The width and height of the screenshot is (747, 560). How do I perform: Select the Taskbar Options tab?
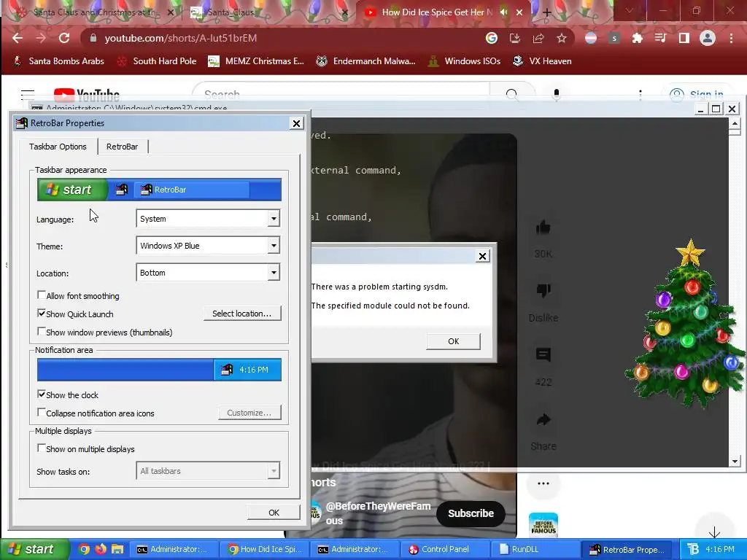point(58,146)
